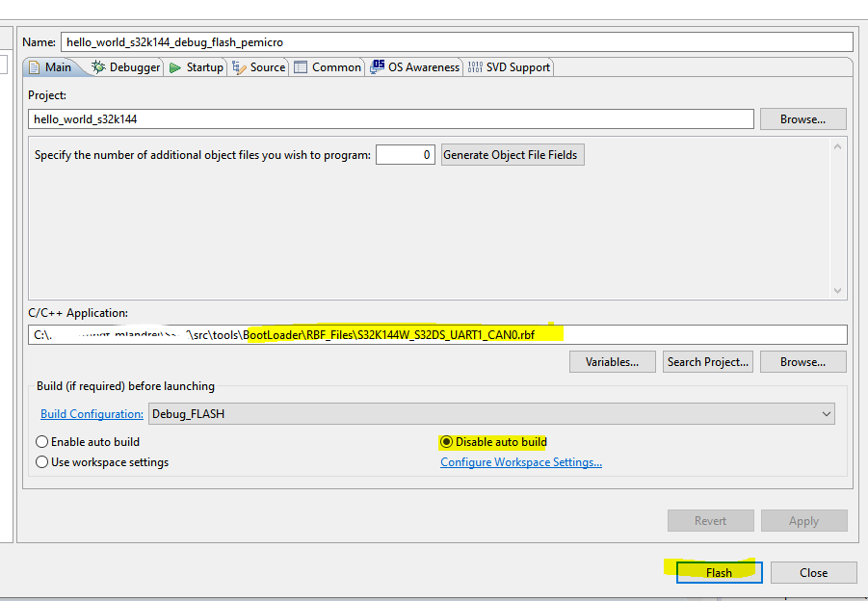Close the flash configuration dialog
868x601 pixels.
click(x=814, y=573)
